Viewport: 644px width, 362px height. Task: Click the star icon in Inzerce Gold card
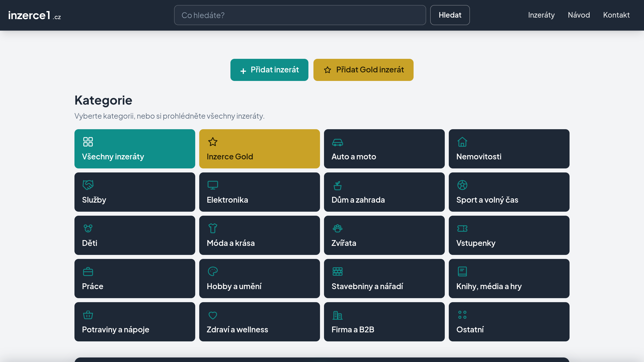tap(213, 142)
